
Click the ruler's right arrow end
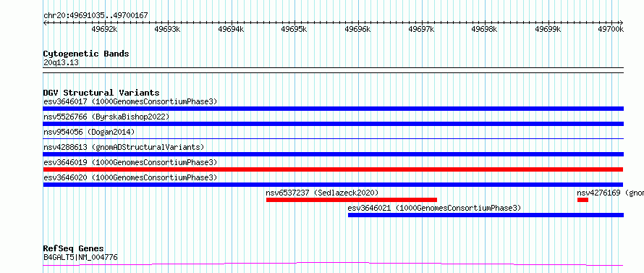[x=621, y=22]
